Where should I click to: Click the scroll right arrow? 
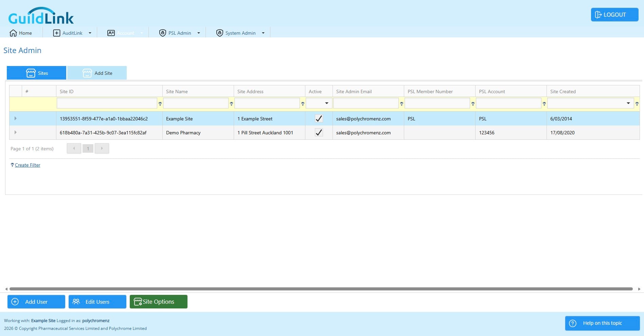pos(639,289)
